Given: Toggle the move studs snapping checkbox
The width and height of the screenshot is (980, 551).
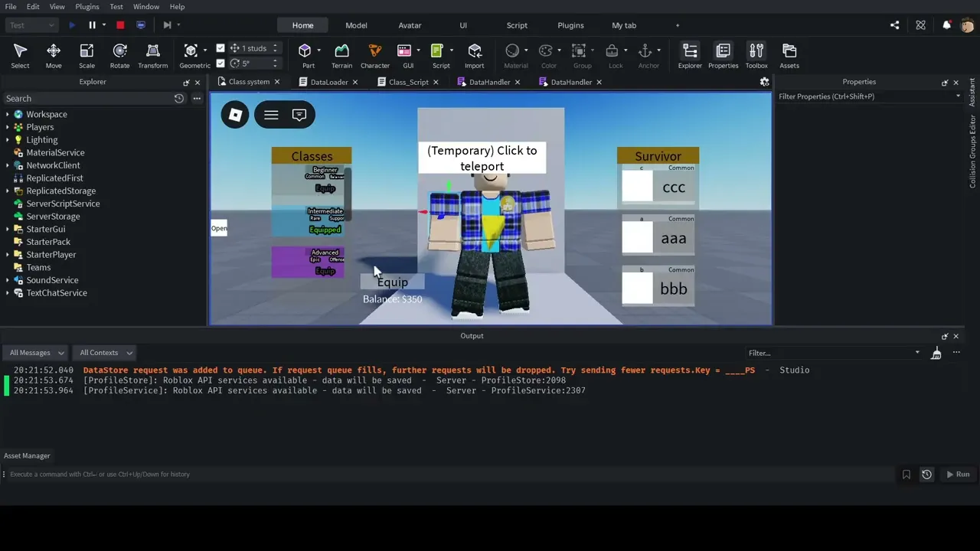Looking at the screenshot, I should point(220,48).
